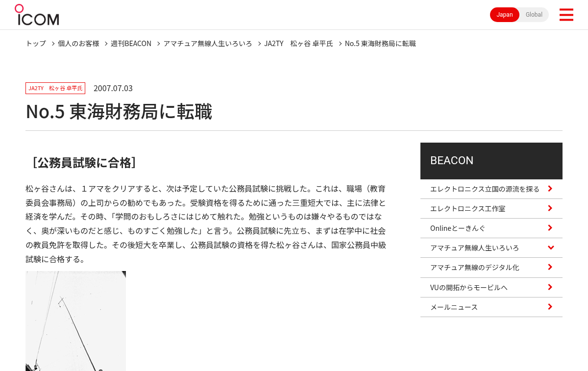Click chevron beside メールニュース
588x371 pixels.
pos(550,307)
